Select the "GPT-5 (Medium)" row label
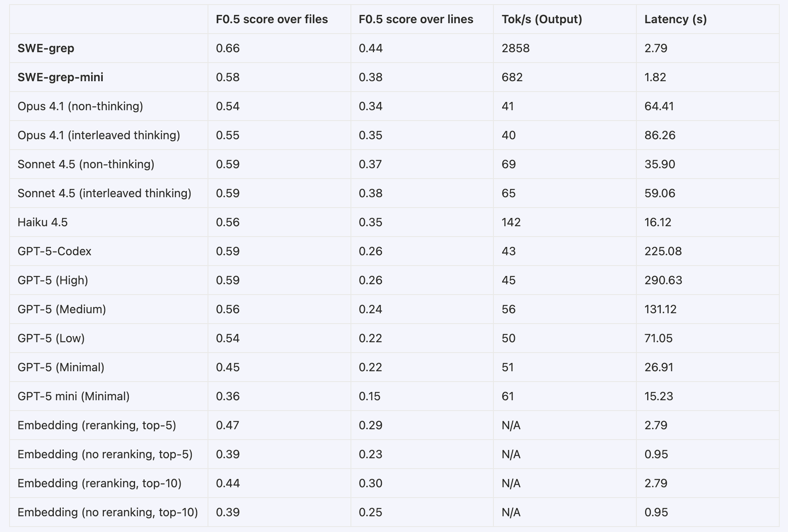788x532 pixels. point(62,310)
